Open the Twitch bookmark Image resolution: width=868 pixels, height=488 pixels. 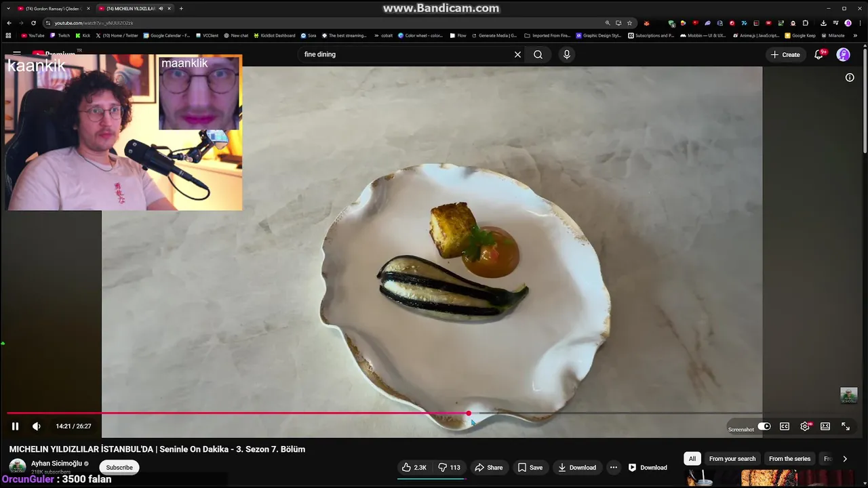coord(60,35)
